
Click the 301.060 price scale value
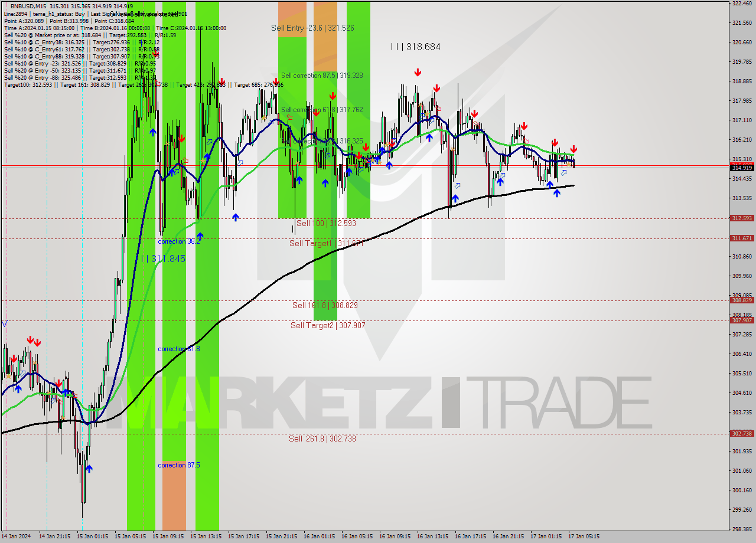point(742,471)
